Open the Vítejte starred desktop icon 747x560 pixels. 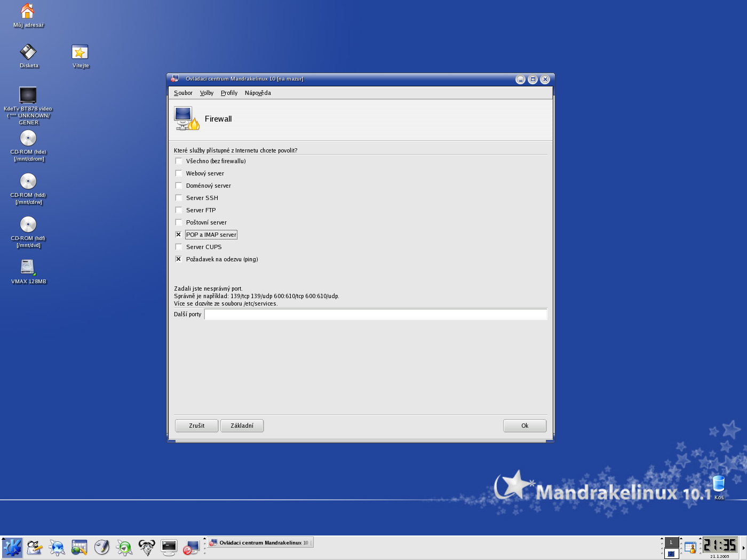tap(80, 52)
